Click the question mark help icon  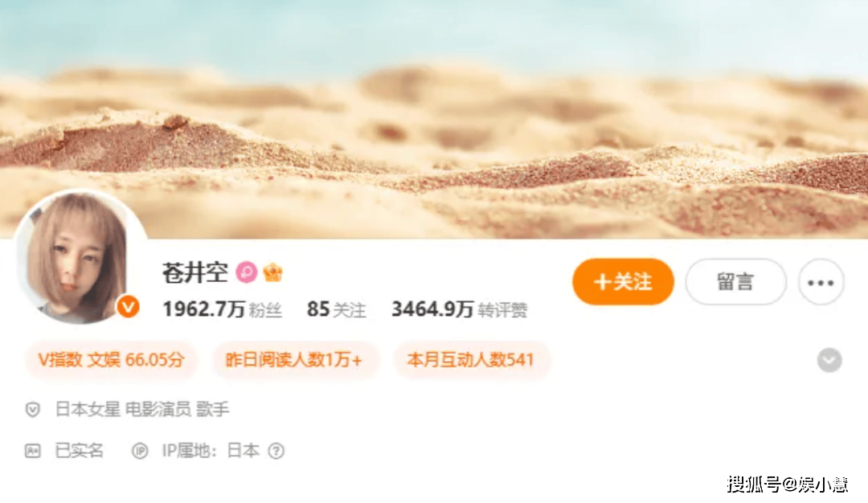[x=276, y=451]
